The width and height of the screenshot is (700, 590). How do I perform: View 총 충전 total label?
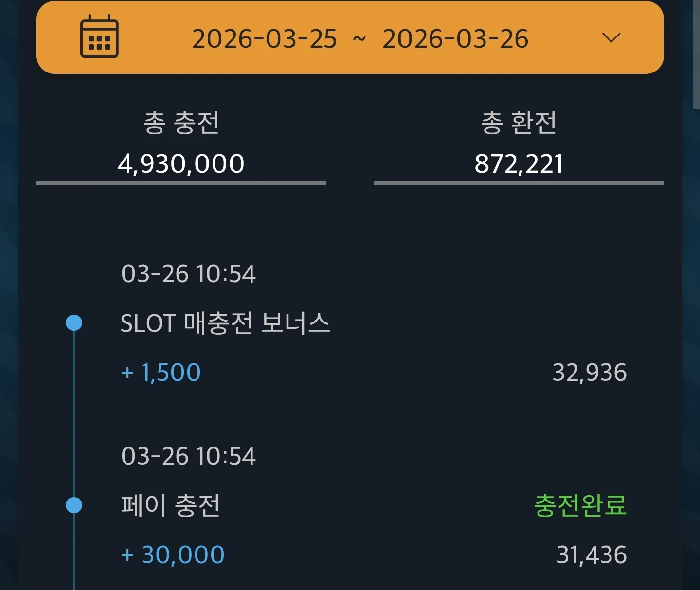click(x=181, y=123)
